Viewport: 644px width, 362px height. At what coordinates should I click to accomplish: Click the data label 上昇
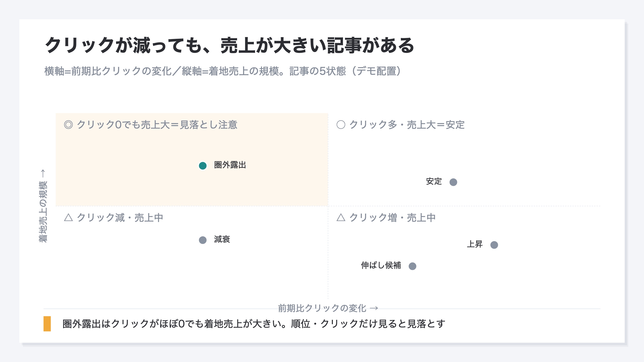475,244
